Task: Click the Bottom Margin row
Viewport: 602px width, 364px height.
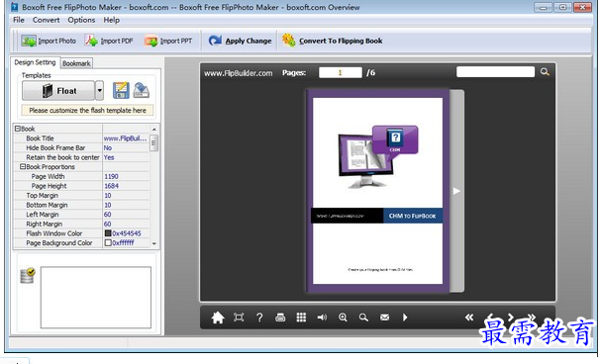Action: 81,205
